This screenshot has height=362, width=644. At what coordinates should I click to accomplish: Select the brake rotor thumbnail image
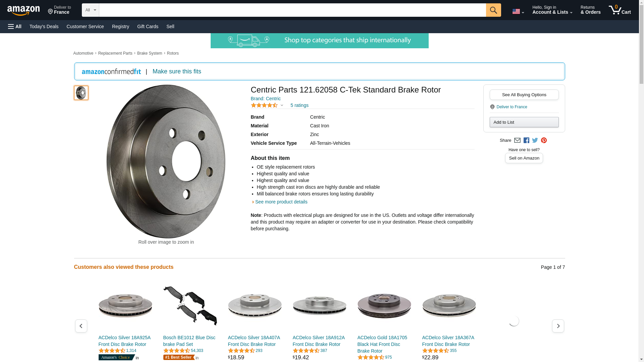(x=81, y=93)
